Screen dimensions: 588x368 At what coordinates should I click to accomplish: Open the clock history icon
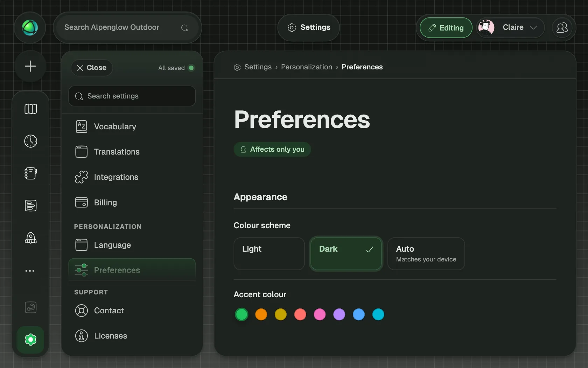(31, 141)
